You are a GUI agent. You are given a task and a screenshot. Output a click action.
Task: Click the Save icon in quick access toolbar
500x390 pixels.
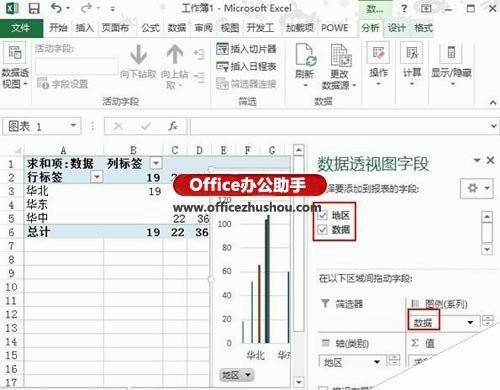coord(34,8)
